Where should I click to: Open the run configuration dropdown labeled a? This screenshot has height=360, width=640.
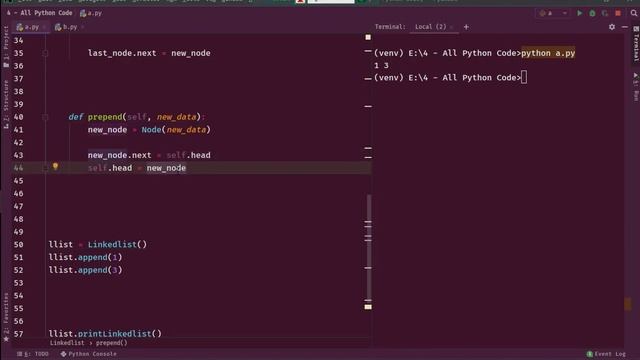553,13
